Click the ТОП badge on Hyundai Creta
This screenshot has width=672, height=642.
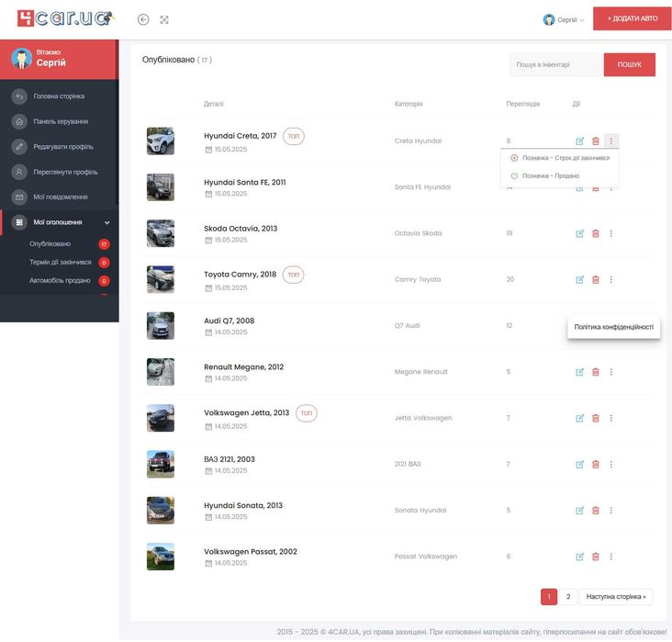pyautogui.click(x=294, y=136)
